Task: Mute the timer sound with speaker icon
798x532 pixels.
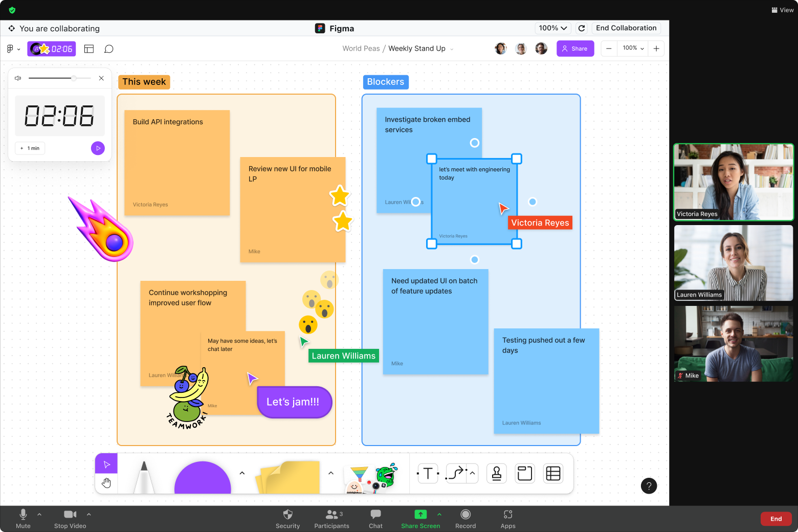Action: [x=18, y=78]
